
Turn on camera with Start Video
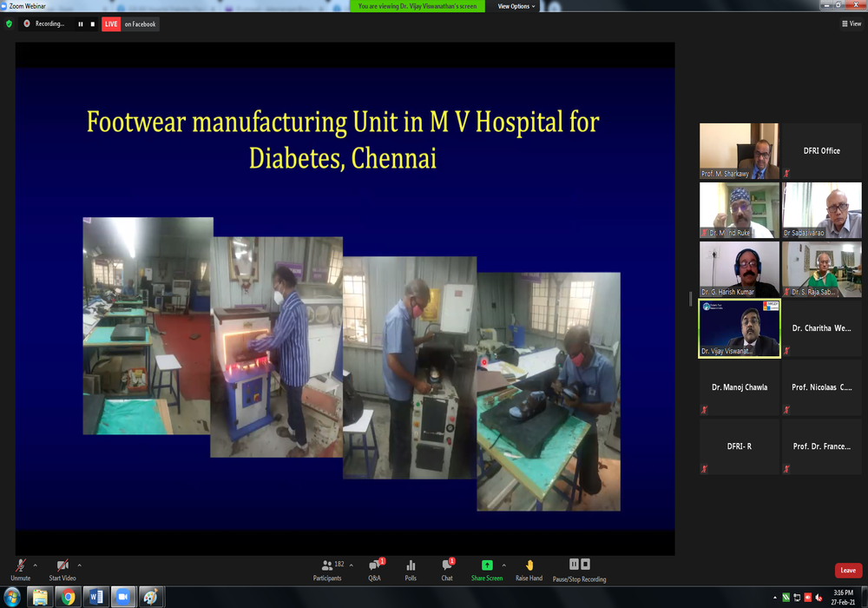coord(62,565)
